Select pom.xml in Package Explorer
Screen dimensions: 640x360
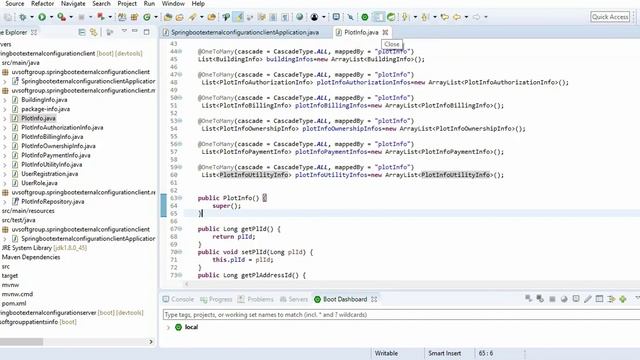14,303
